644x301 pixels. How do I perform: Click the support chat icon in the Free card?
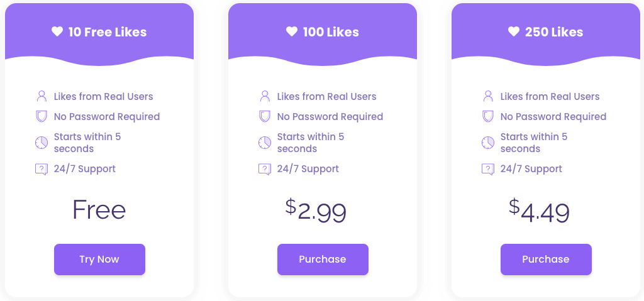tap(42, 169)
